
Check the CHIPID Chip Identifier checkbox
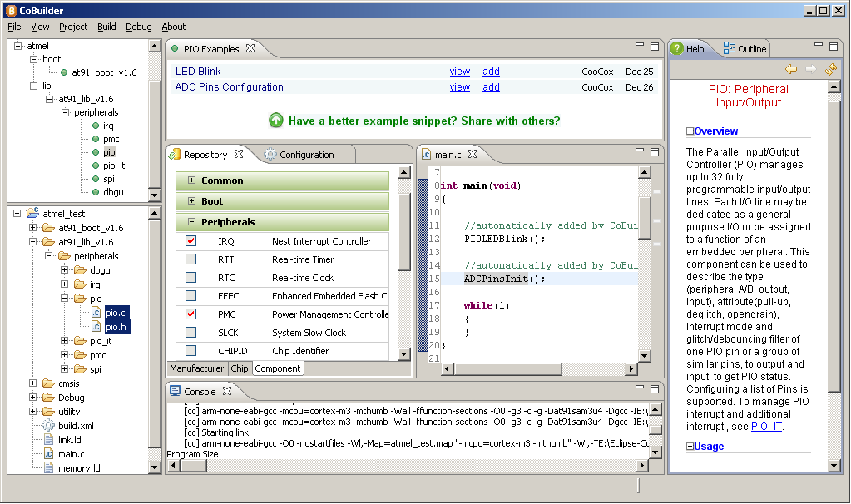pos(190,350)
